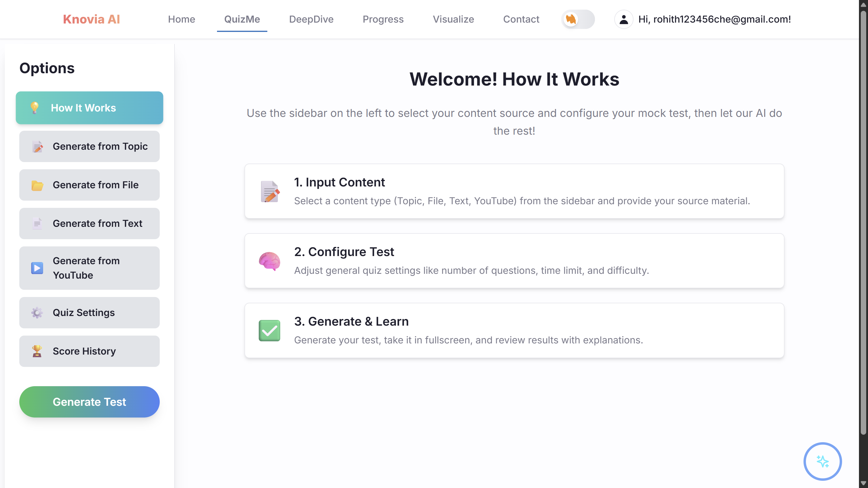The image size is (868, 488).
Task: Switch to the DeepDive tab
Action: [311, 20]
